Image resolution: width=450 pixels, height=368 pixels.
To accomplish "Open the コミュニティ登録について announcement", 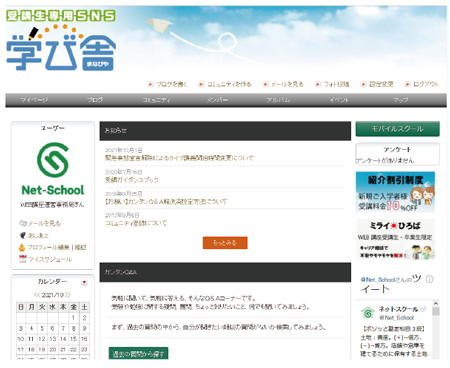I will click(x=136, y=223).
